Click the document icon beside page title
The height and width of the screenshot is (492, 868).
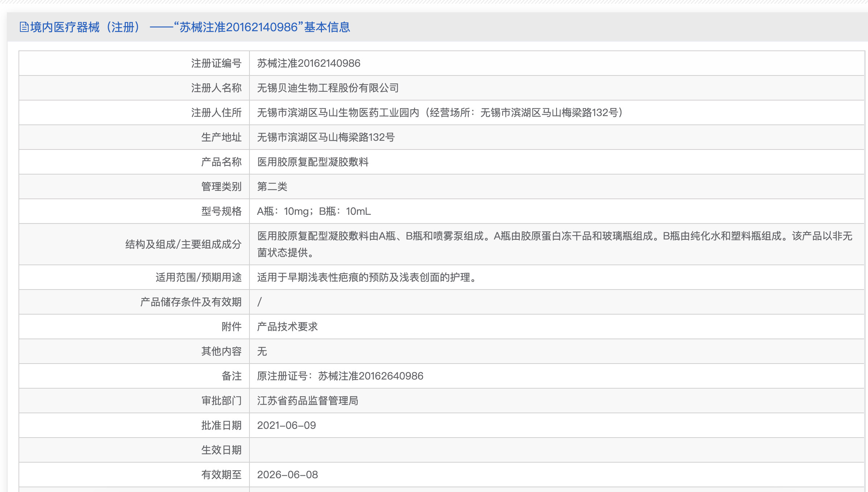click(x=24, y=27)
